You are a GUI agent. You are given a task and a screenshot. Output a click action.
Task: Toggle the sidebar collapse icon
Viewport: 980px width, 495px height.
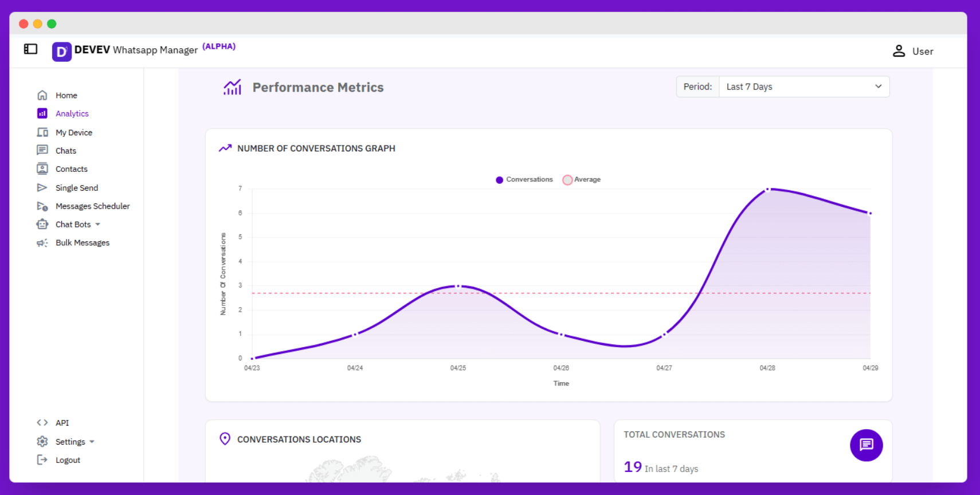pyautogui.click(x=31, y=49)
